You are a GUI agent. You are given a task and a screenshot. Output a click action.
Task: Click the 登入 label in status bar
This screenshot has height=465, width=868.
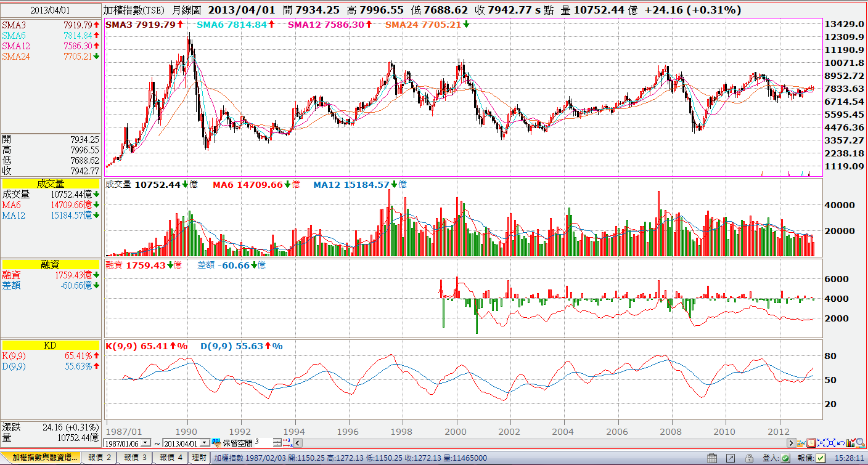tap(771, 458)
